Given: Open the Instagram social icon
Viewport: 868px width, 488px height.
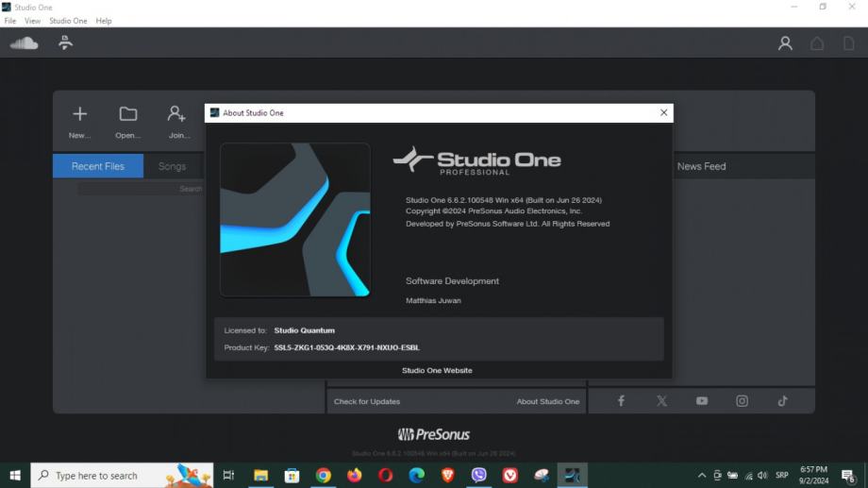Looking at the screenshot, I should (x=742, y=400).
